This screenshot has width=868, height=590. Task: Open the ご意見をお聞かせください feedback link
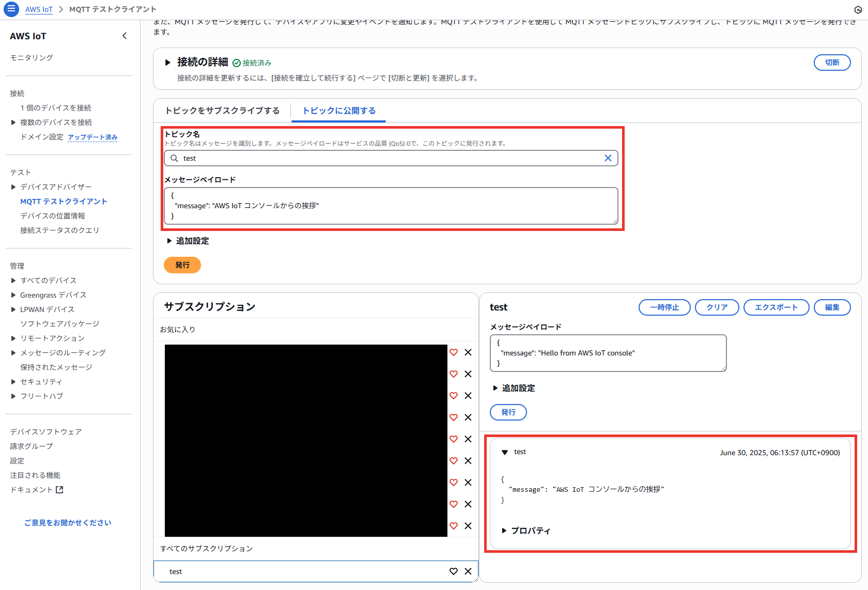click(x=68, y=523)
